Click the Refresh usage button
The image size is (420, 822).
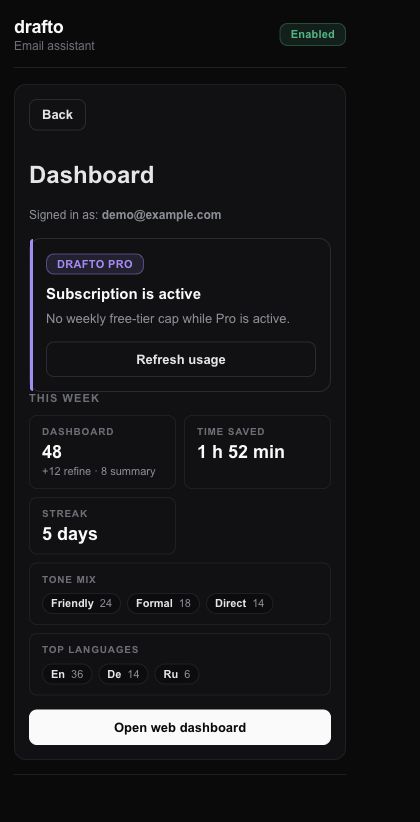point(181,359)
